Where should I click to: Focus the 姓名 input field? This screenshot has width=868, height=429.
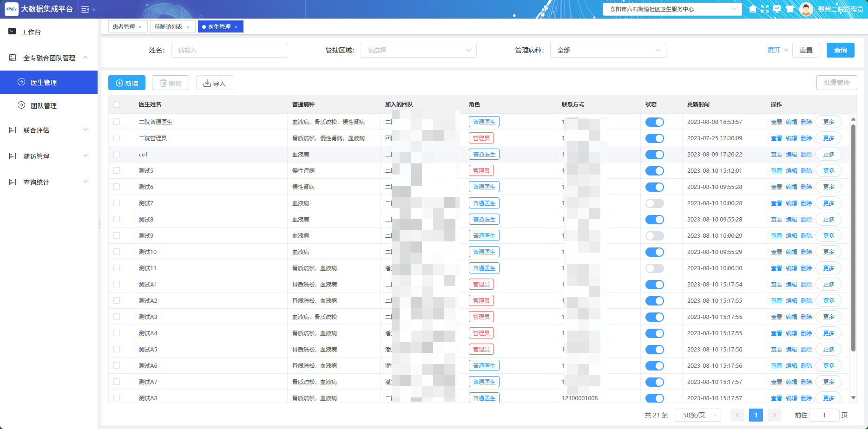point(229,50)
